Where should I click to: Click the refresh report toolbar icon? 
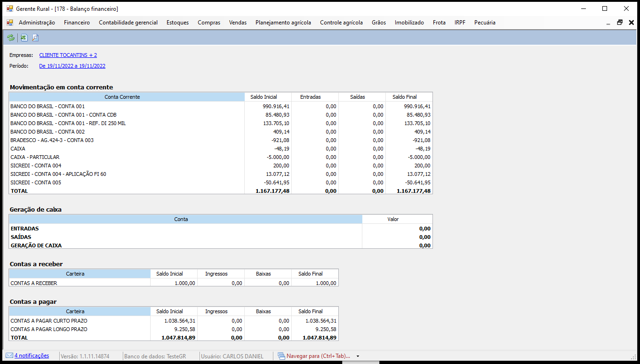tap(11, 38)
